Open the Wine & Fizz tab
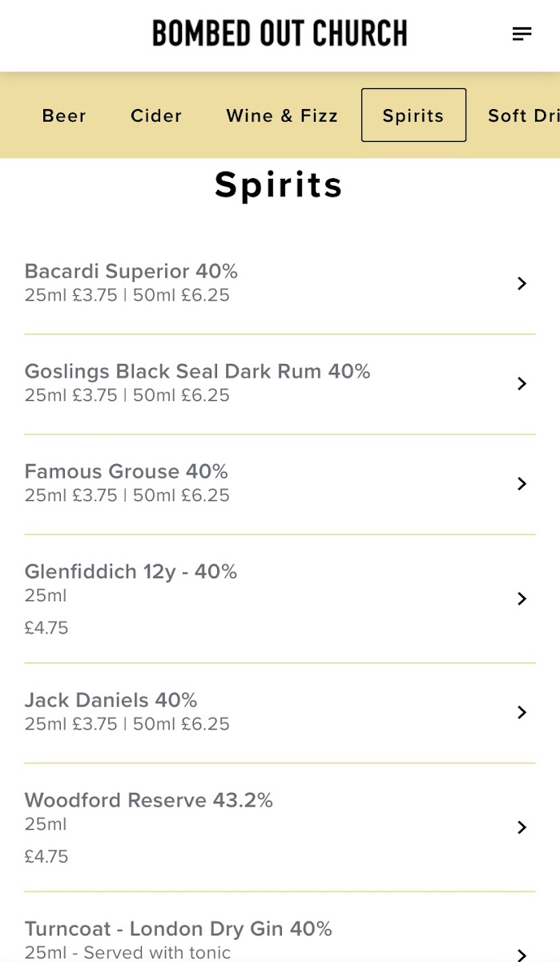 282,115
